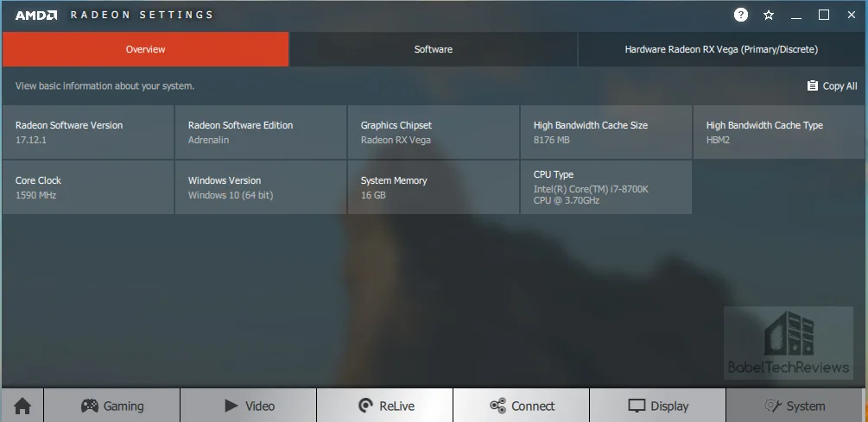The width and height of the screenshot is (868, 422).
Task: Switch to the Overview tab
Action: [145, 49]
